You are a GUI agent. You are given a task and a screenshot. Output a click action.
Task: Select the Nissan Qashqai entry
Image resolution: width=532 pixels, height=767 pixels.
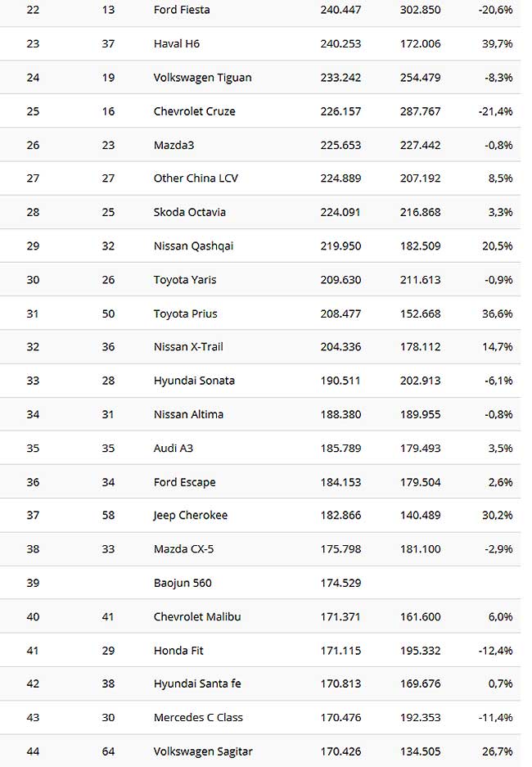[193, 246]
